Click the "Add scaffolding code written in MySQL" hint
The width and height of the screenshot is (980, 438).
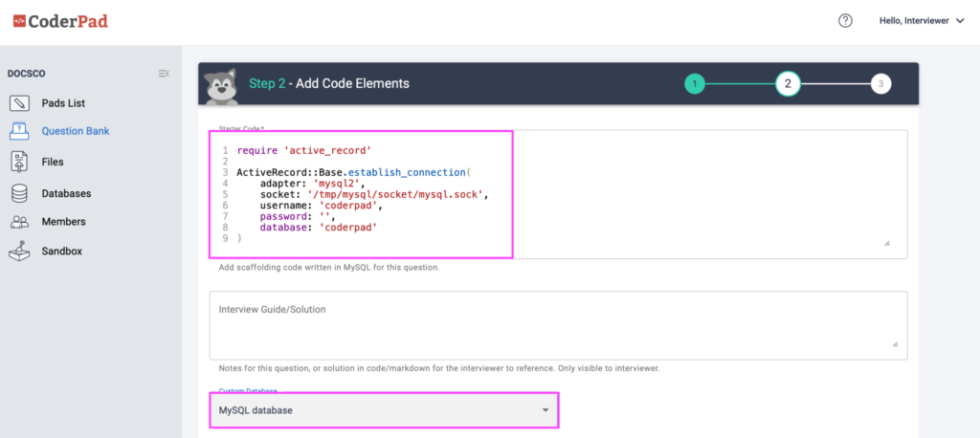(x=329, y=268)
